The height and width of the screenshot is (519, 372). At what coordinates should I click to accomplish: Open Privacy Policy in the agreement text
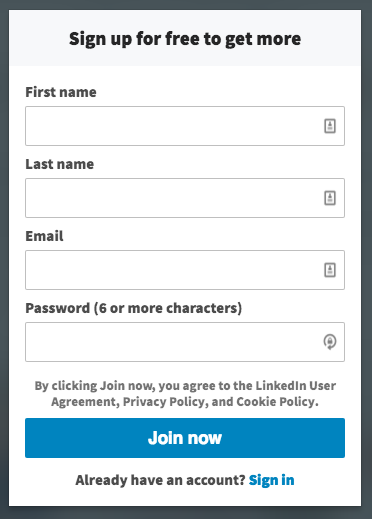click(x=163, y=402)
